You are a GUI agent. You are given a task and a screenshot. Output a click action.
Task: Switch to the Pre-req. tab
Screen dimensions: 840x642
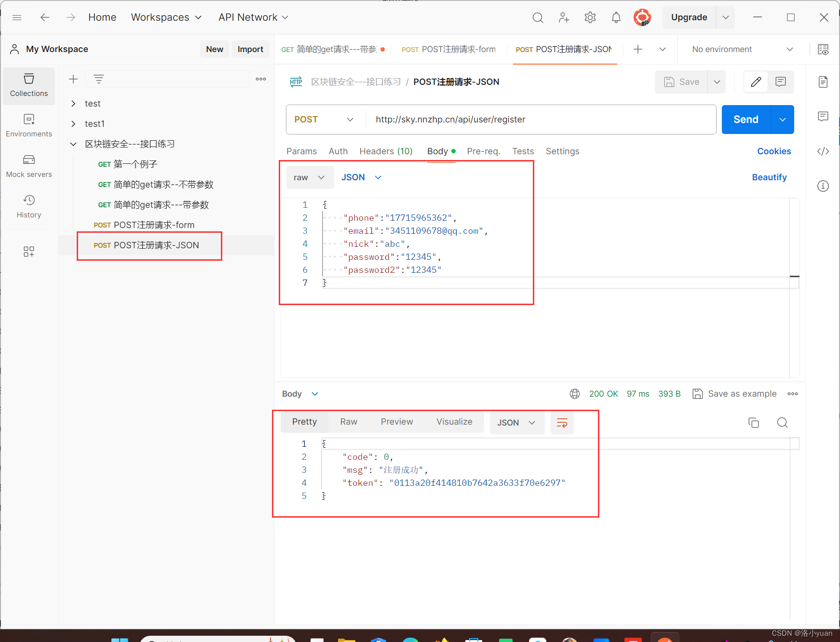(484, 151)
